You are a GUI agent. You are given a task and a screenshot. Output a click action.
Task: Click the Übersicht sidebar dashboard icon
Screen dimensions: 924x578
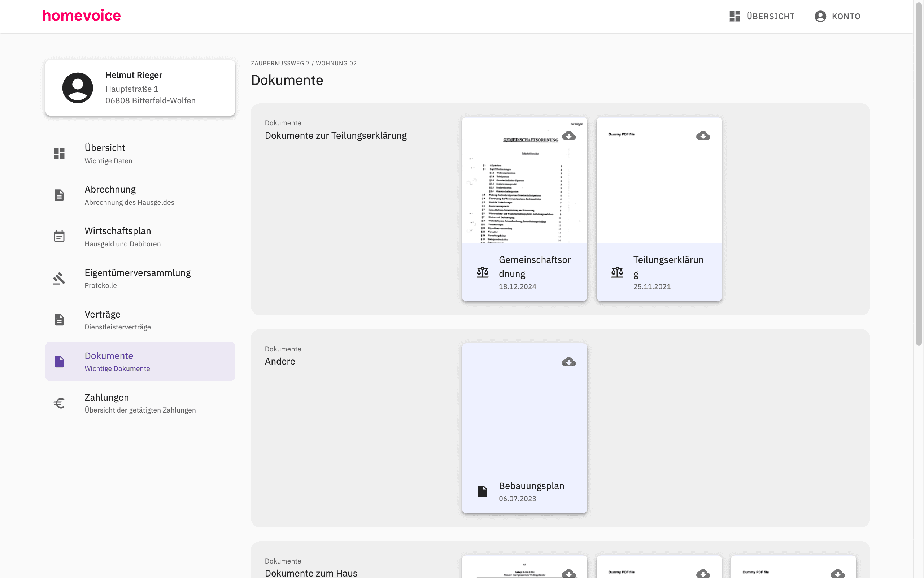[59, 154]
